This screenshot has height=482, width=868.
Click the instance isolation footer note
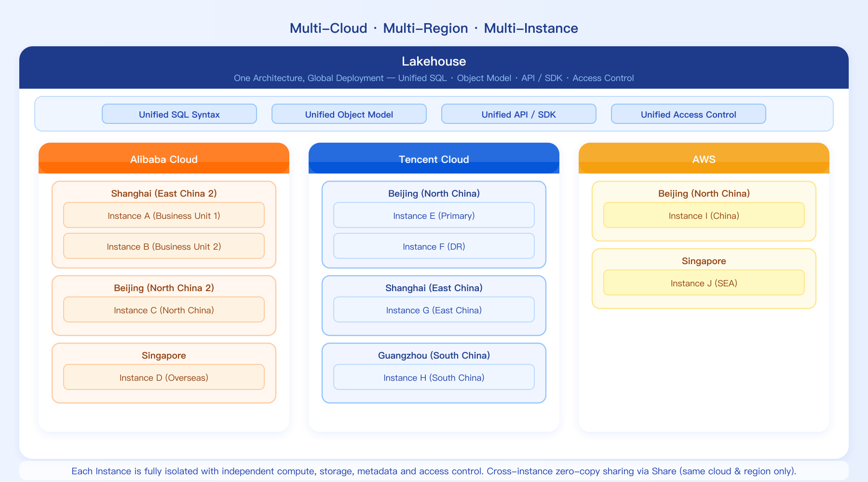pos(434,471)
